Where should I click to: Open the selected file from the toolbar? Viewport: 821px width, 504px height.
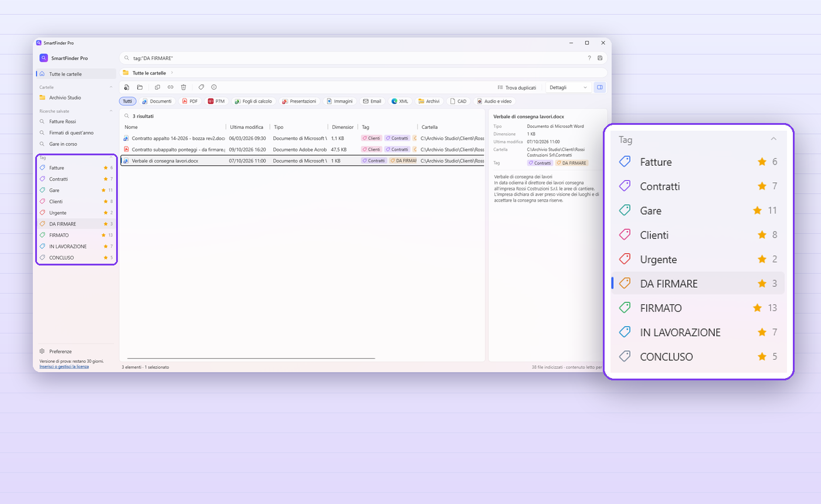tap(126, 87)
